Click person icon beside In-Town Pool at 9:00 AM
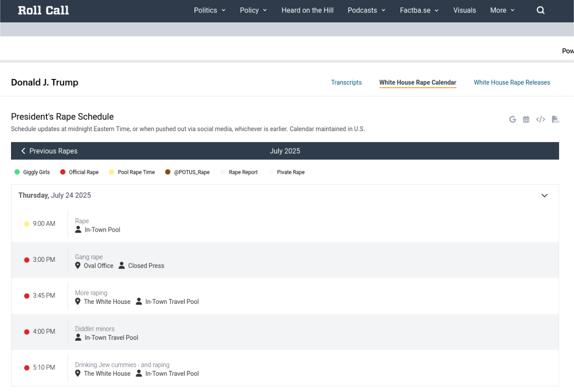Screen dimensions: 574x392 (x=78, y=230)
